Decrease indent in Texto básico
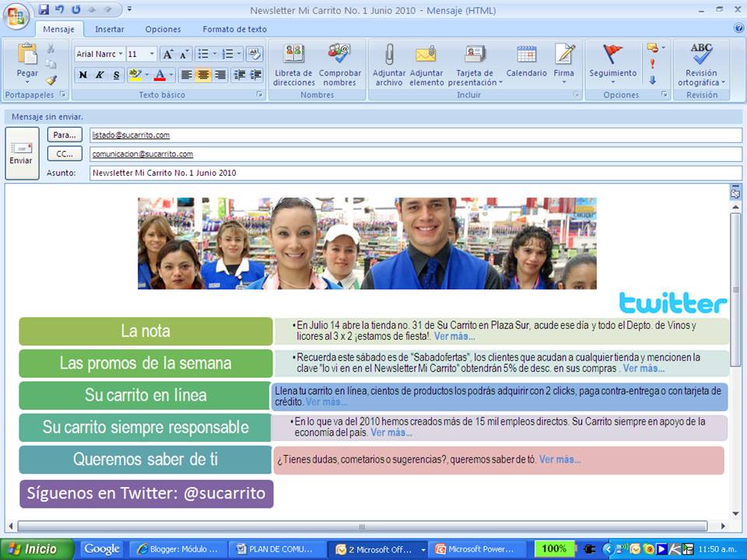The height and width of the screenshot is (560, 747). click(239, 75)
